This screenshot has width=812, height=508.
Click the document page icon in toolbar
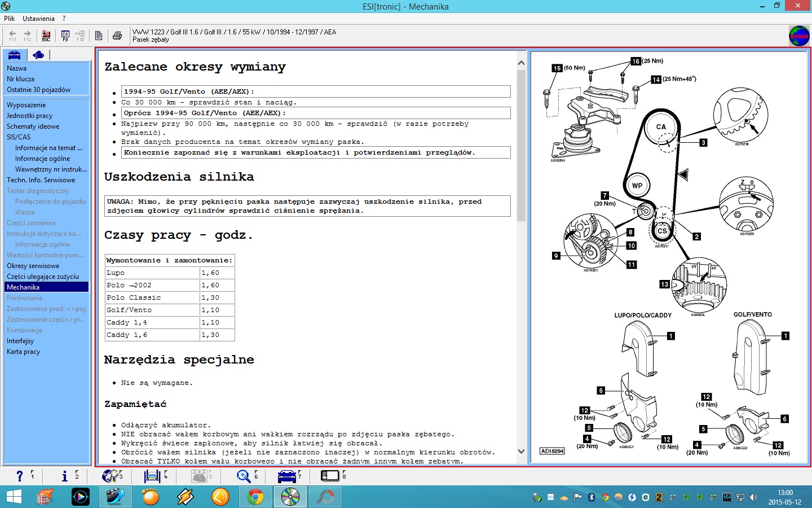point(99,36)
